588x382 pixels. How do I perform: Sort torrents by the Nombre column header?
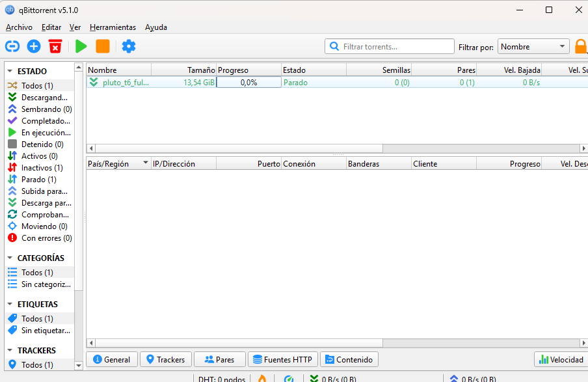(x=119, y=70)
